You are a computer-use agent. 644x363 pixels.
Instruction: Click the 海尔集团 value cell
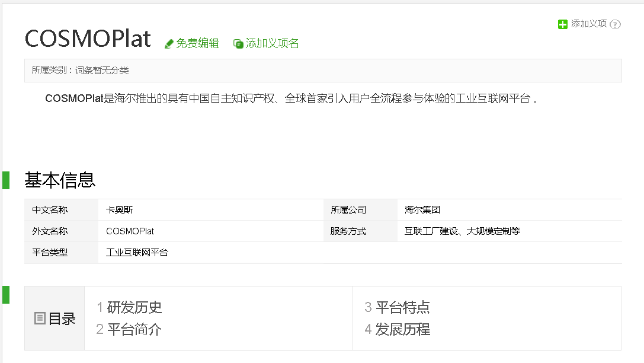[510, 209]
